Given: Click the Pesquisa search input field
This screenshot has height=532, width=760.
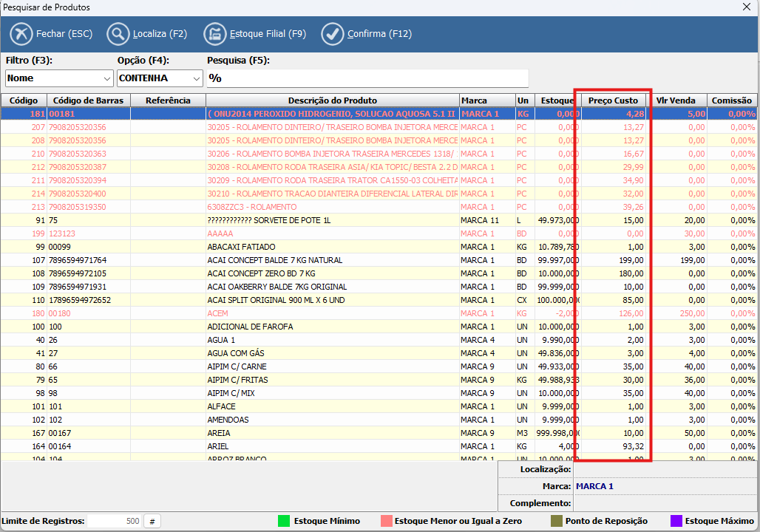Looking at the screenshot, I should [367, 78].
